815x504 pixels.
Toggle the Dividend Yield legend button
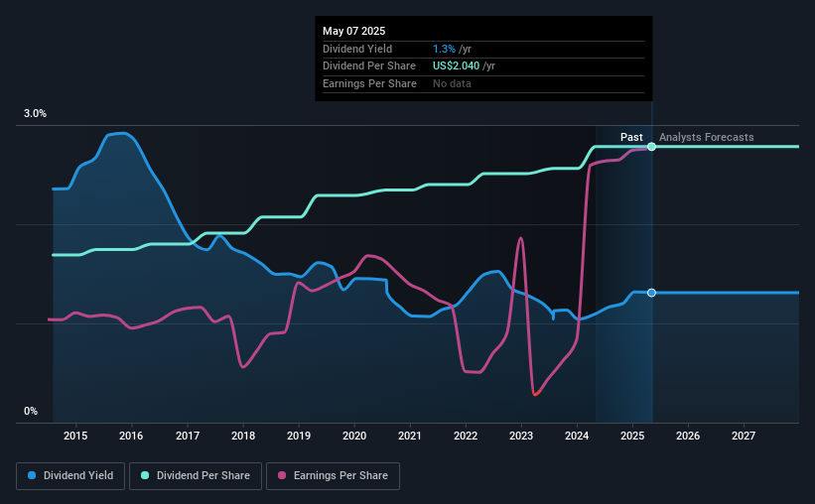point(70,476)
